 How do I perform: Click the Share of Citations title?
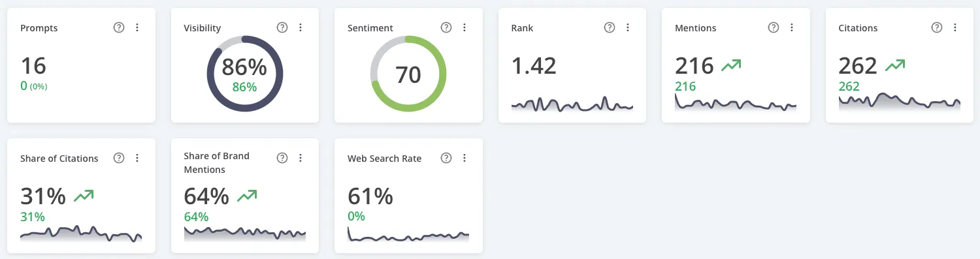point(59,159)
